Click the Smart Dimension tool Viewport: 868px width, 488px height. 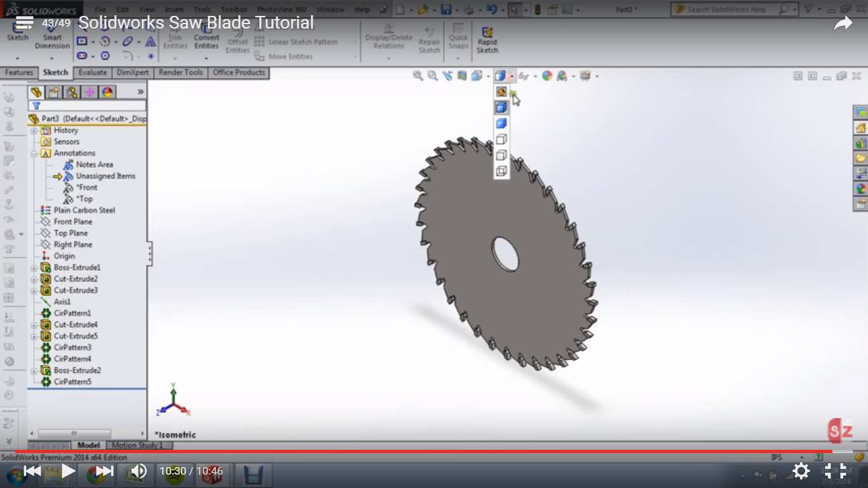click(52, 38)
